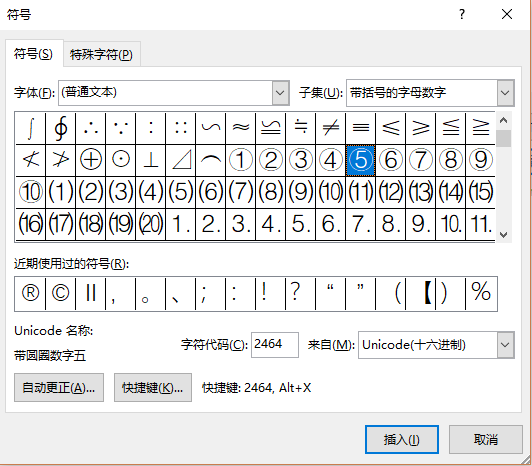Switch to the 特殊字符(P) tab
Image resolution: width=532 pixels, height=466 pixels.
pos(101,54)
